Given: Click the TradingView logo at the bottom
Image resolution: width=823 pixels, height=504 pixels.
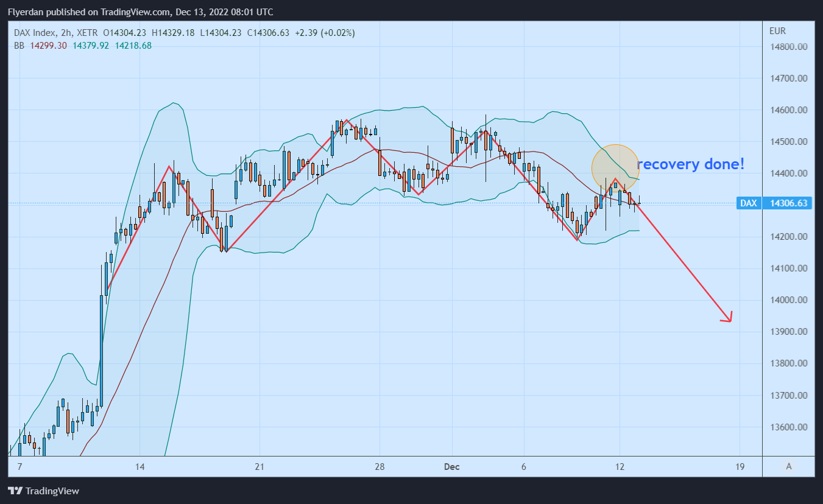Looking at the screenshot, I should (43, 491).
